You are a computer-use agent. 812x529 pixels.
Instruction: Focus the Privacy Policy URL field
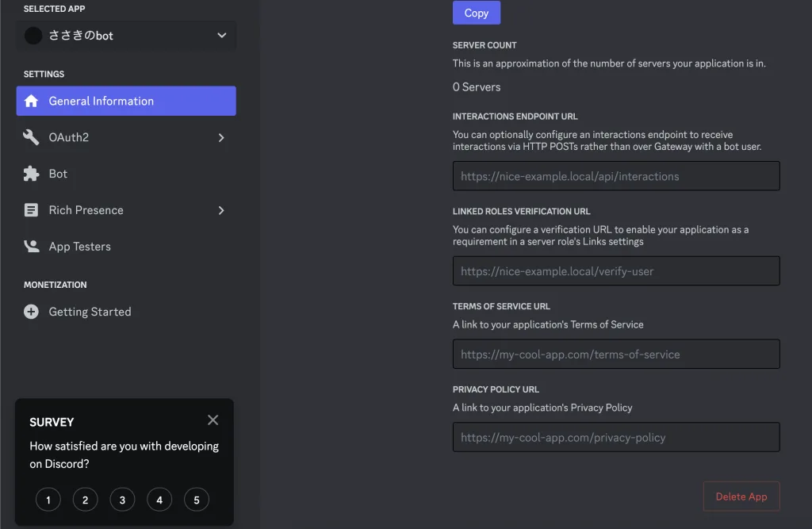coord(616,437)
